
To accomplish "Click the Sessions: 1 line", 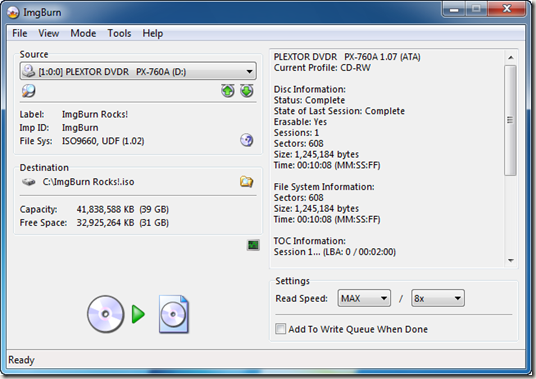I will (x=296, y=133).
